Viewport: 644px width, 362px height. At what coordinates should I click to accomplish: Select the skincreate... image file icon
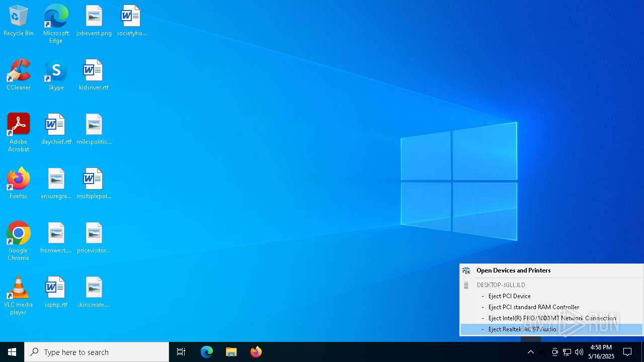(94, 293)
